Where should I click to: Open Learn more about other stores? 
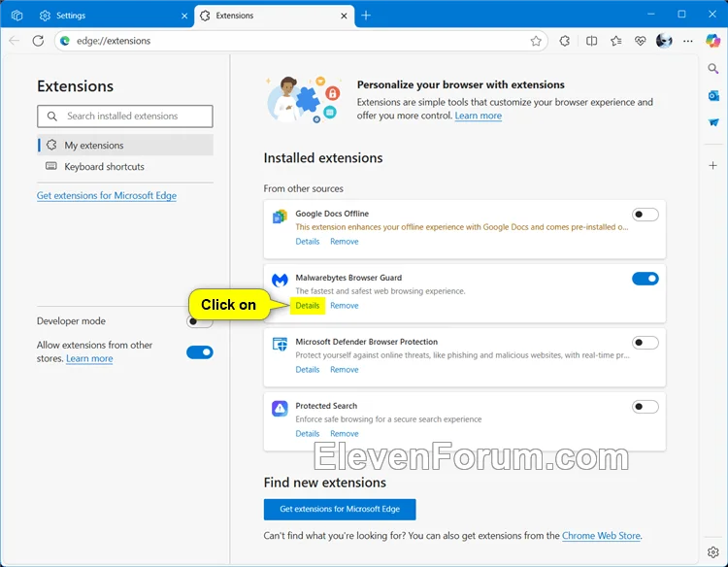tap(89, 358)
